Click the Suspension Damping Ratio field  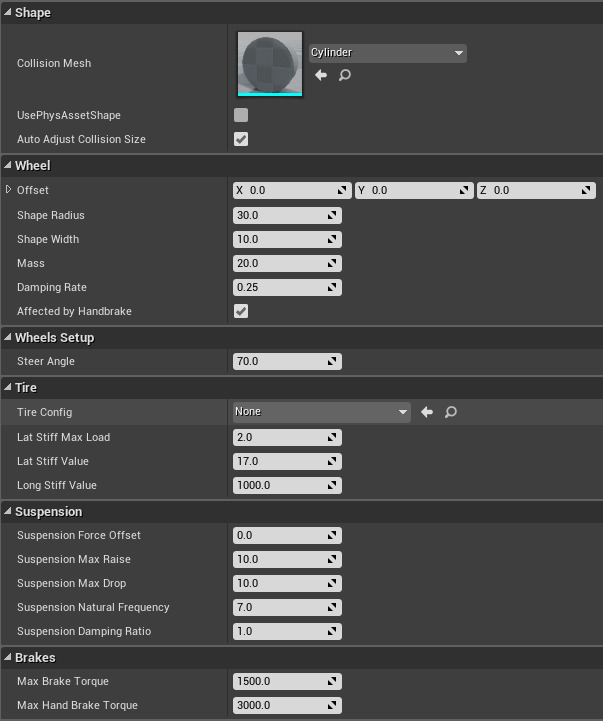pos(280,631)
